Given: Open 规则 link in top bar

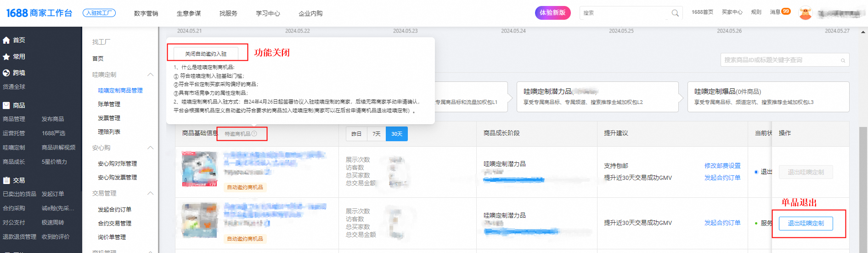Looking at the screenshot, I should tap(756, 12).
